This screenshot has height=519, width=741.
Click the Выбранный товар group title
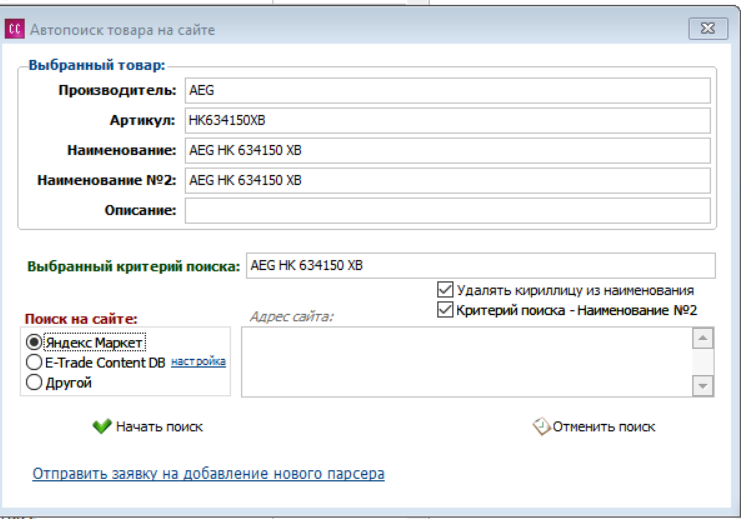click(97, 65)
